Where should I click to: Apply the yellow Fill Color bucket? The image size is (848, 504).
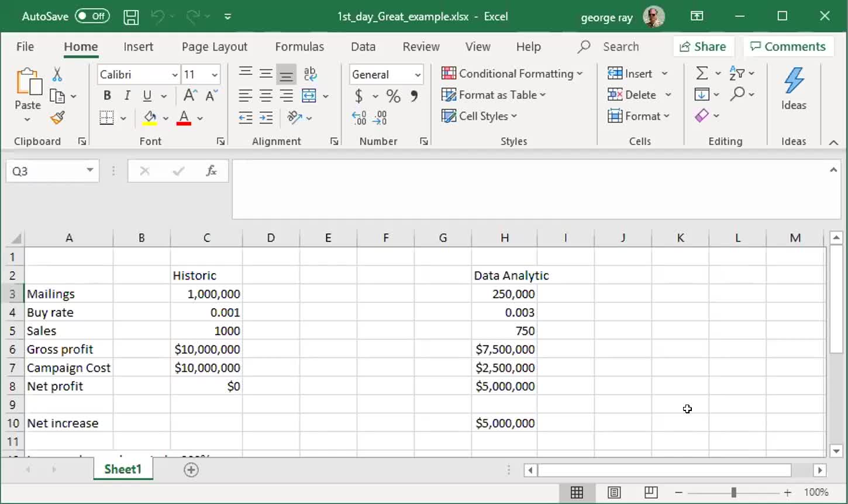coord(150,118)
